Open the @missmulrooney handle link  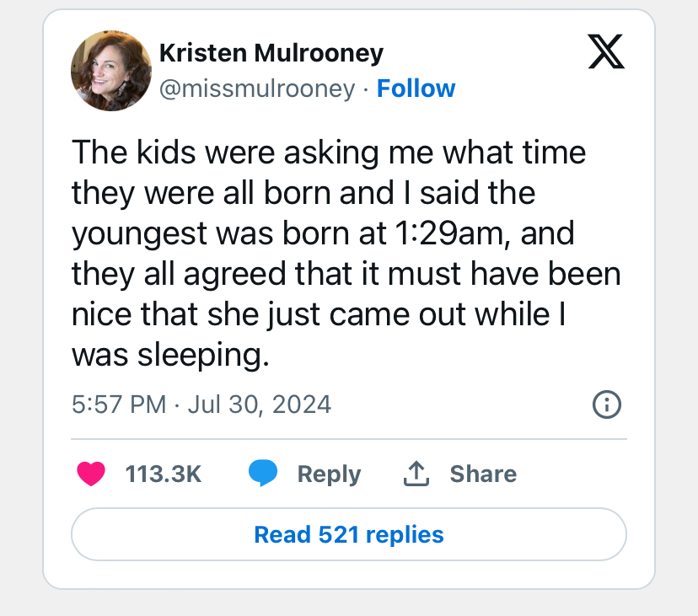pyautogui.click(x=257, y=88)
